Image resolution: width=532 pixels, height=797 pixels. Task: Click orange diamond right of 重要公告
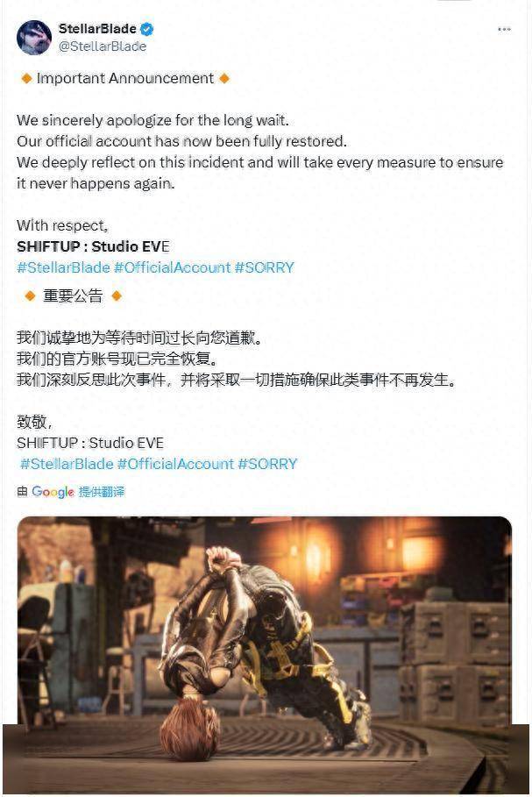pyautogui.click(x=117, y=295)
